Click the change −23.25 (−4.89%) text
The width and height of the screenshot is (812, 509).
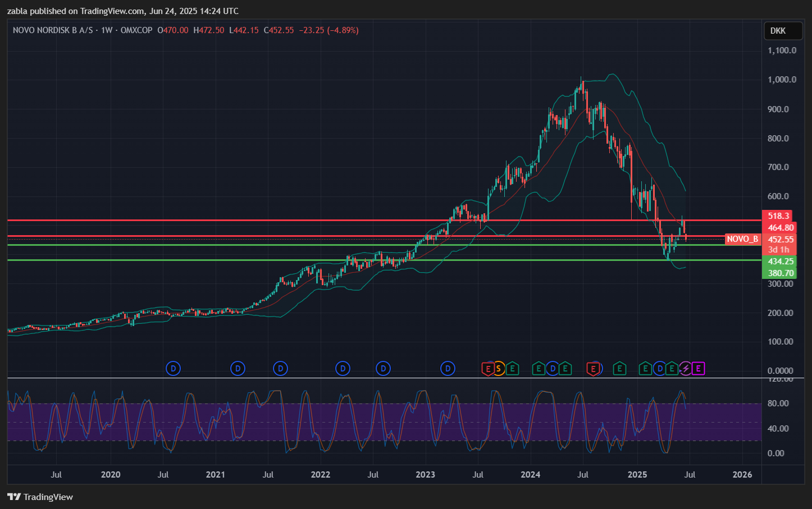coord(329,30)
